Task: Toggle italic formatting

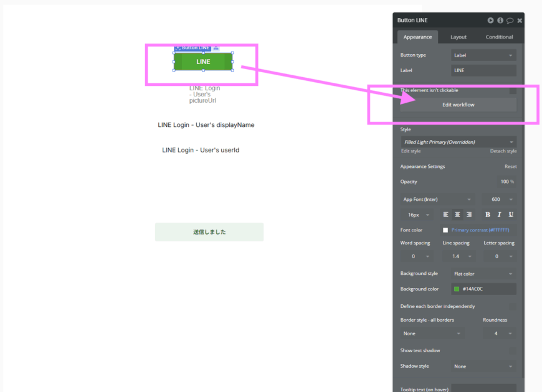Action: click(499, 215)
